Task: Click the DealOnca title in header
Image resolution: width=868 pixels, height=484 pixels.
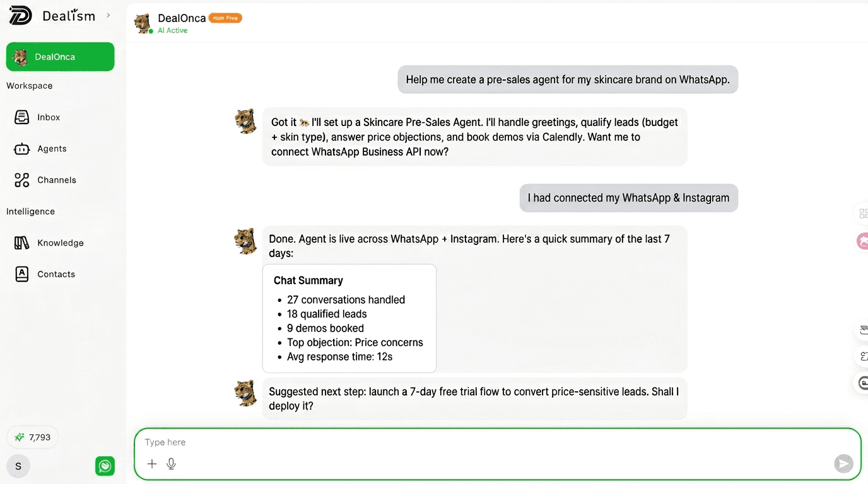Action: tap(182, 18)
